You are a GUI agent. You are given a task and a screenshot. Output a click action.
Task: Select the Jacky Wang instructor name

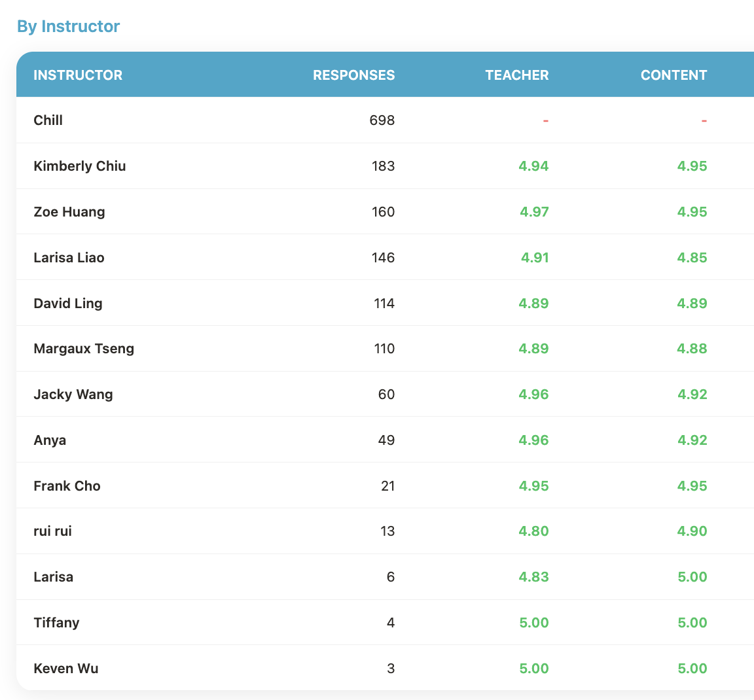point(73,394)
